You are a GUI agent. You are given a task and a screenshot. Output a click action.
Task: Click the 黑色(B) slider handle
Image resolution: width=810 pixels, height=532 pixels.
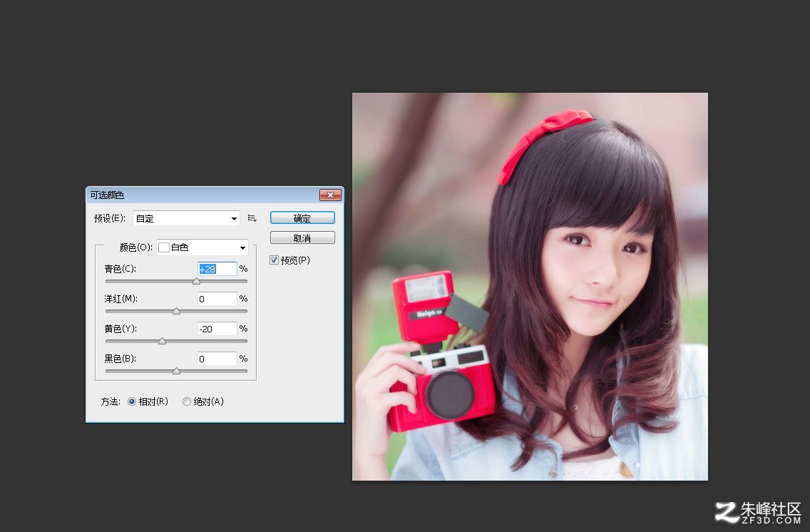[x=177, y=372]
